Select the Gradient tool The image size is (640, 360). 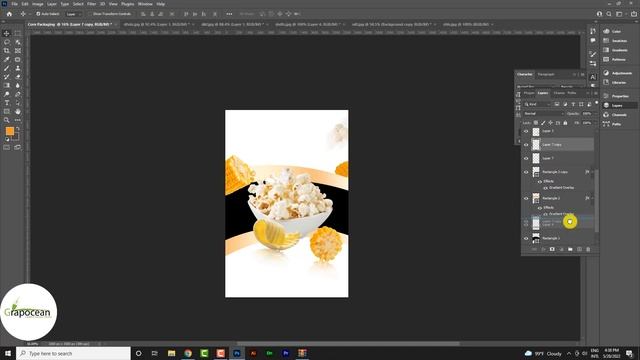pyautogui.click(x=7, y=85)
